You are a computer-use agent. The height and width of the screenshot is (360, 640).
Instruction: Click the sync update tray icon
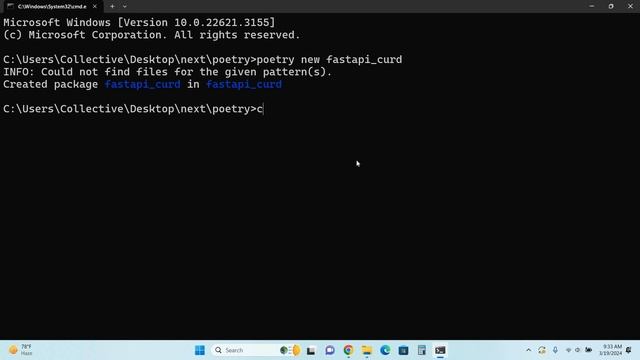[x=542, y=350]
